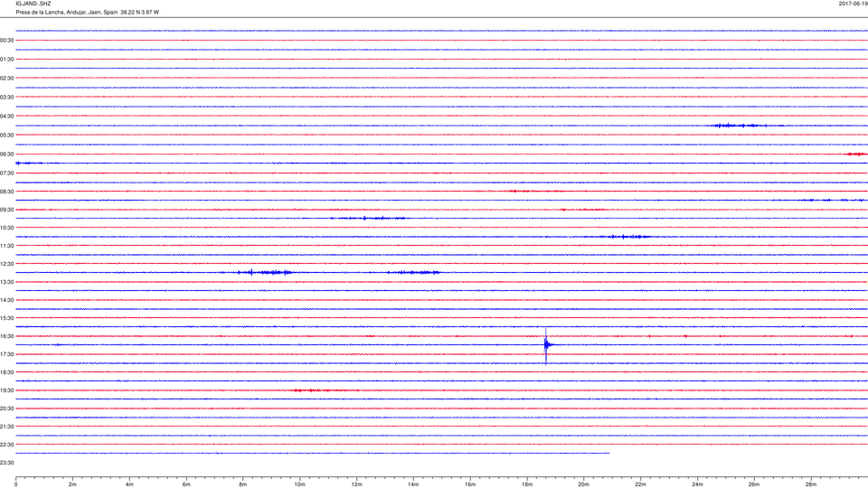Click the red burst near 10m on 19:30 trace

325,390
